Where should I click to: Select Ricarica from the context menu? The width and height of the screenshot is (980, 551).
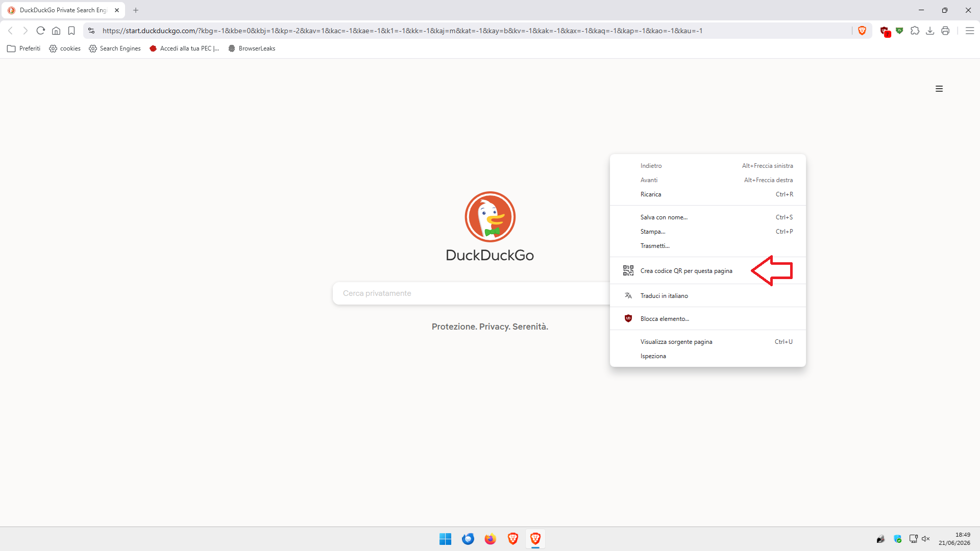[x=708, y=194]
